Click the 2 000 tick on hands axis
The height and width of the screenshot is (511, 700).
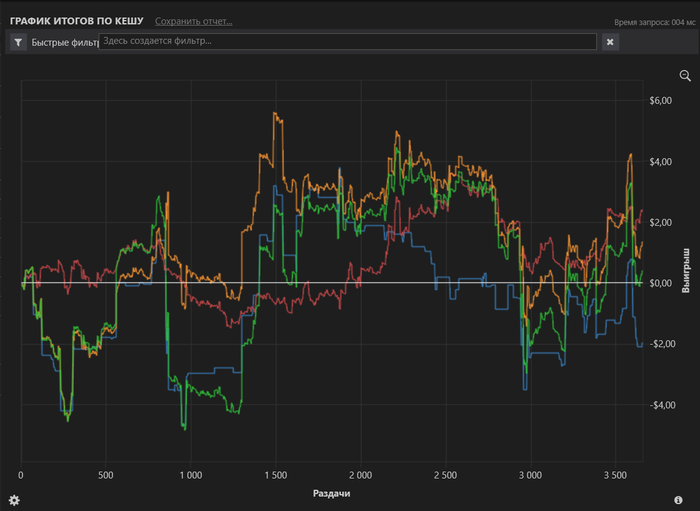pos(361,475)
